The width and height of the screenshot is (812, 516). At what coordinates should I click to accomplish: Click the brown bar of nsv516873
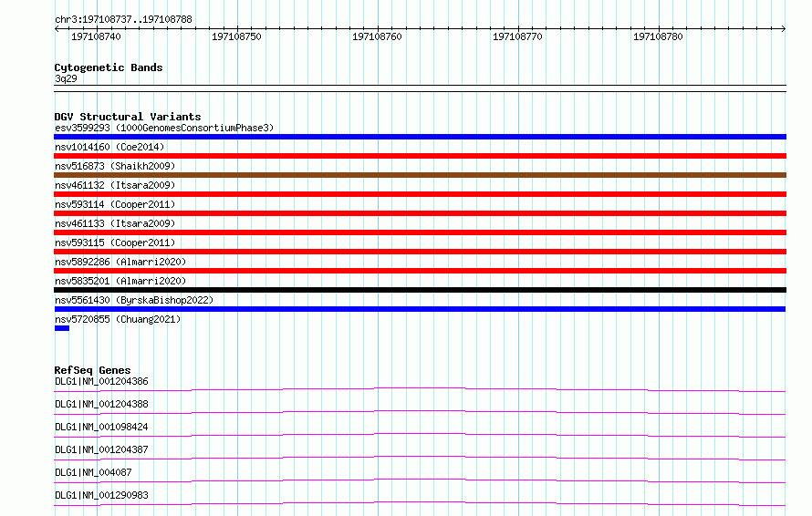pyautogui.click(x=420, y=175)
